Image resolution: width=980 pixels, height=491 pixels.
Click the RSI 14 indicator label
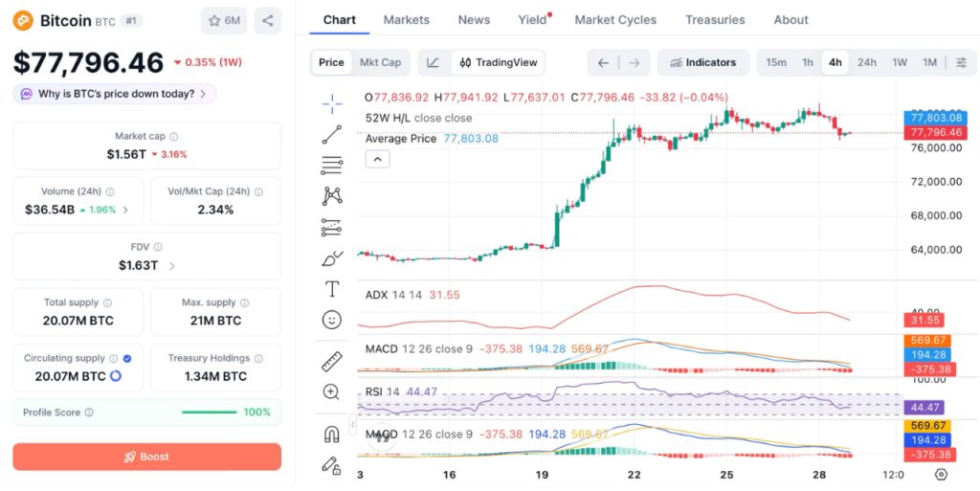pos(383,392)
